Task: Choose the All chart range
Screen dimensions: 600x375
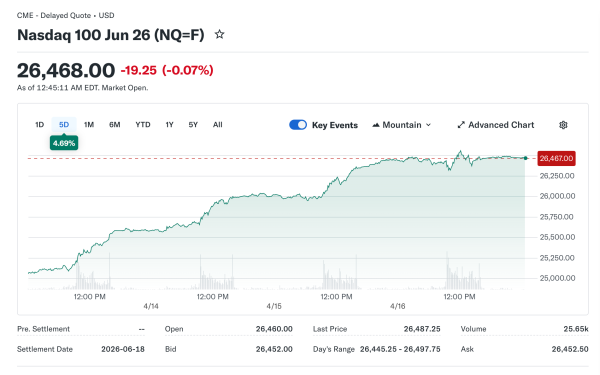Action: (x=217, y=124)
